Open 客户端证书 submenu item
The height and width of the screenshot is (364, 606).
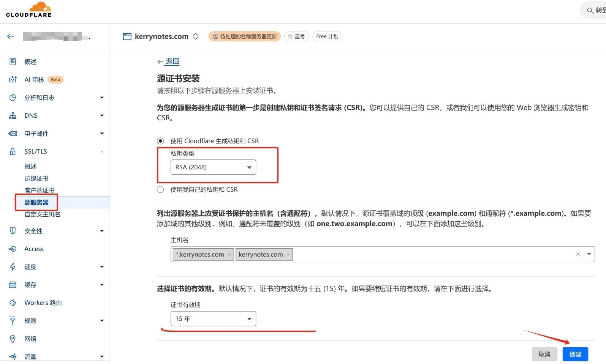pyautogui.click(x=40, y=190)
